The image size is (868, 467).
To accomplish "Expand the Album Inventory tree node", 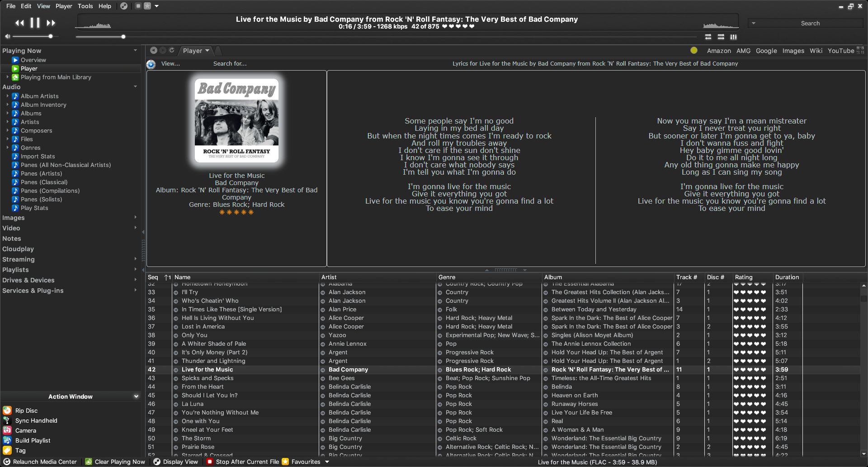I will [8, 105].
